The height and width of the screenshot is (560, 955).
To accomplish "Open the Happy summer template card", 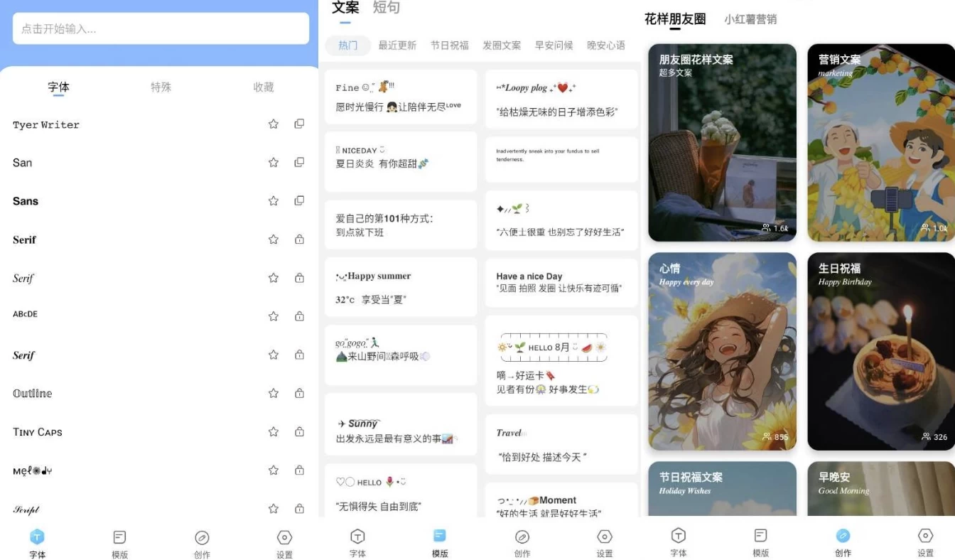I will point(401,287).
